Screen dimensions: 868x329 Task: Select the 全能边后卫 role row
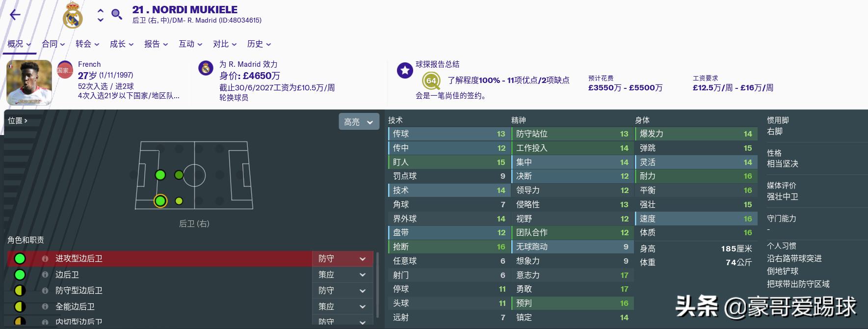[x=159, y=306]
